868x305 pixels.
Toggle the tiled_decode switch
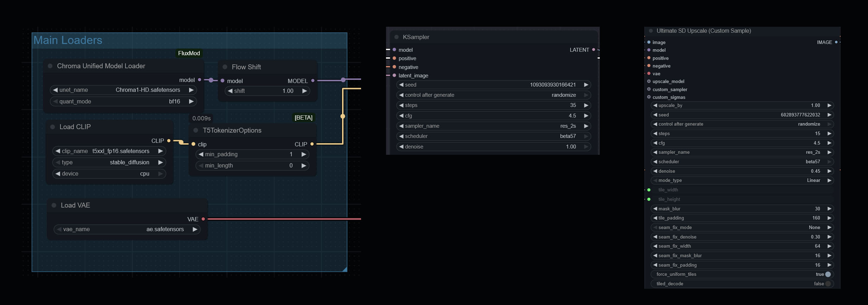(x=828, y=284)
